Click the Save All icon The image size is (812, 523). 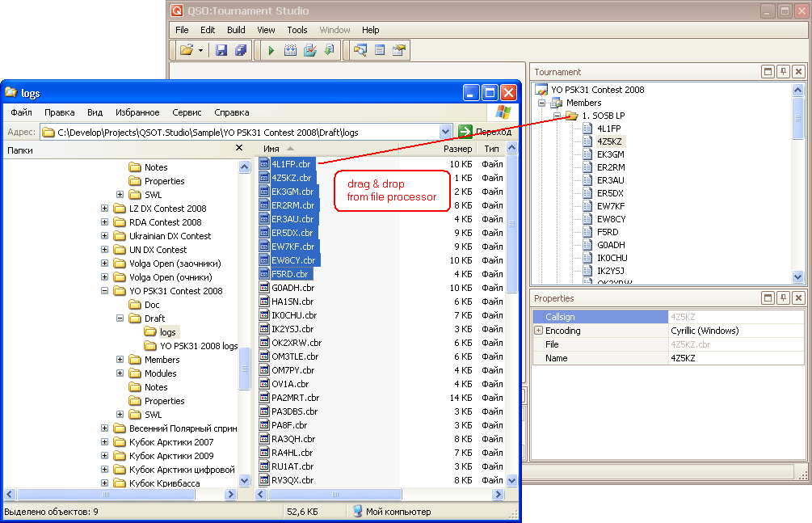[x=240, y=50]
